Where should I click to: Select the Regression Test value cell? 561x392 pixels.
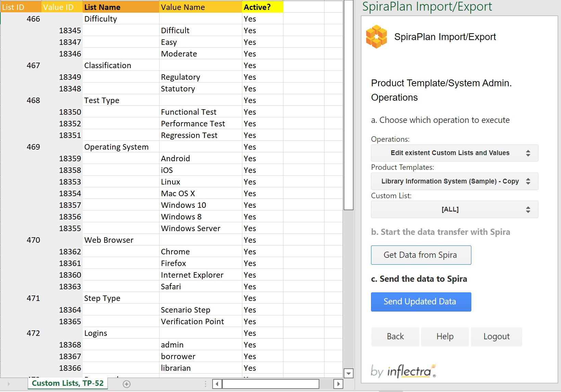click(201, 135)
